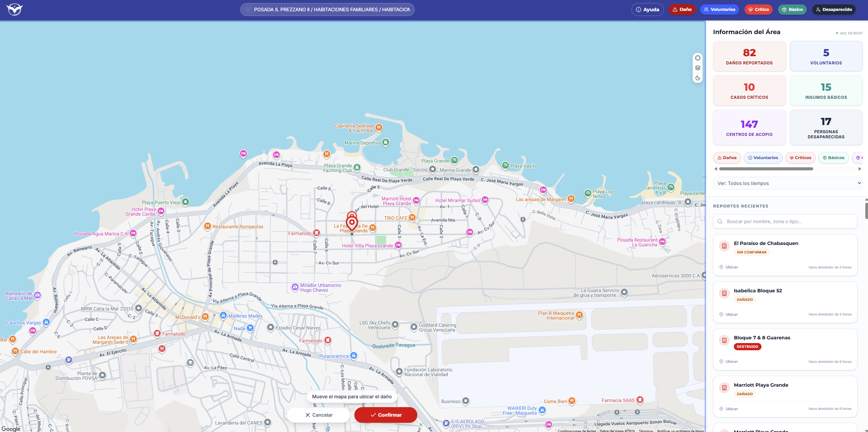Click Restaurante Rompeolas marker

[207, 226]
